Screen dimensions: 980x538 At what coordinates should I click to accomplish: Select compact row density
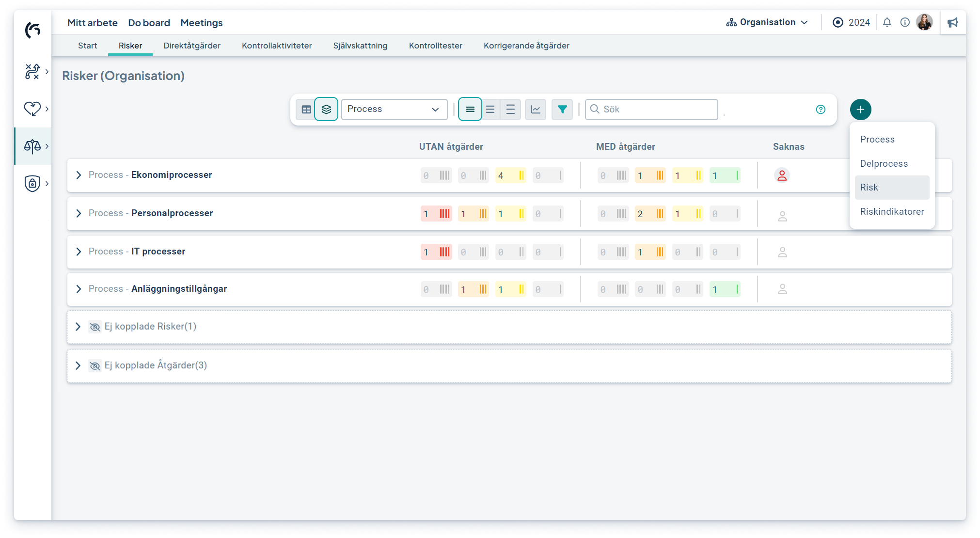click(470, 110)
